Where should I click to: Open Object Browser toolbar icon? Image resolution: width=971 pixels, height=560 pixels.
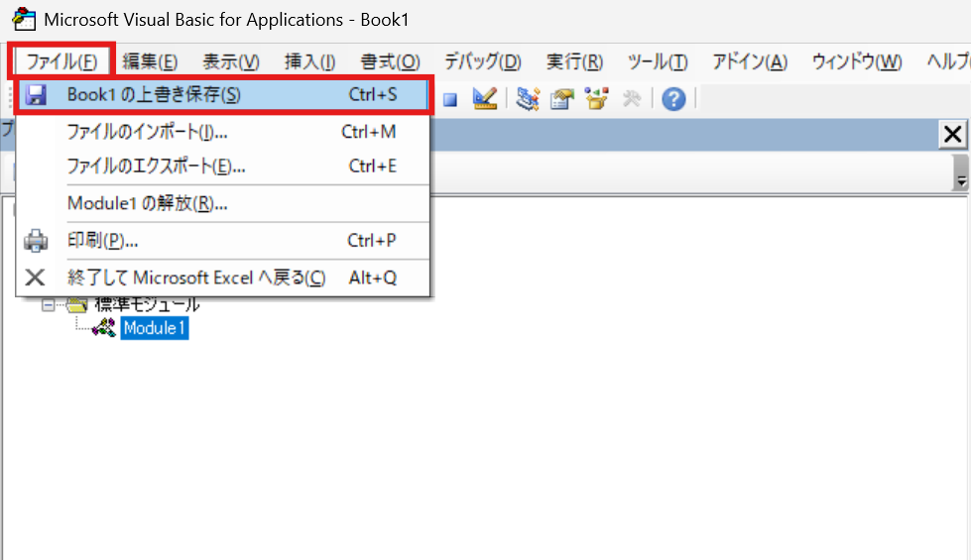click(x=597, y=99)
